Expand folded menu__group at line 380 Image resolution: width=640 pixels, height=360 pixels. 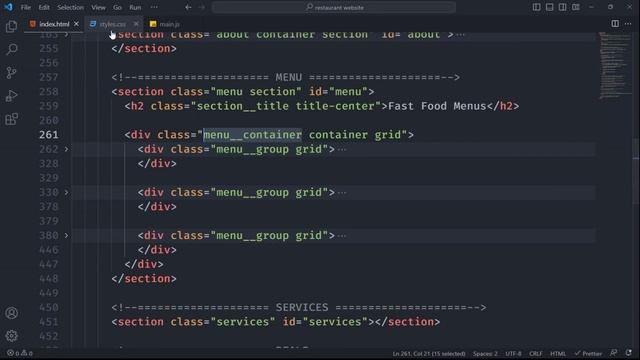tap(66, 236)
